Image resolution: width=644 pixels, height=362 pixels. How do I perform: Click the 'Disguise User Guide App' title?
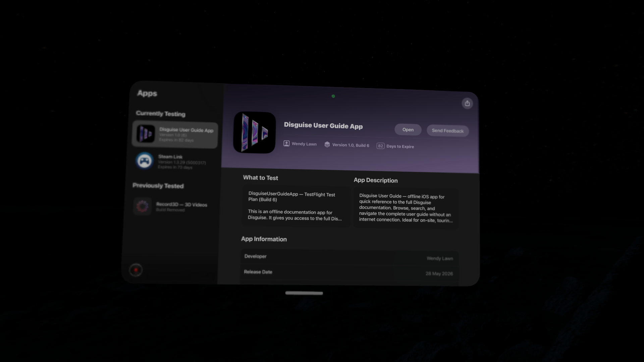323,126
